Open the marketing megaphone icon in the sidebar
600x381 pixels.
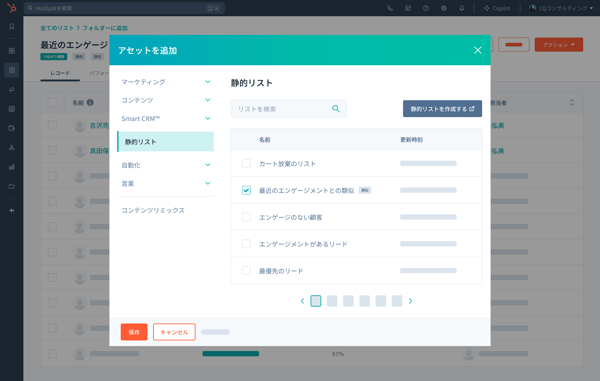pyautogui.click(x=12, y=90)
